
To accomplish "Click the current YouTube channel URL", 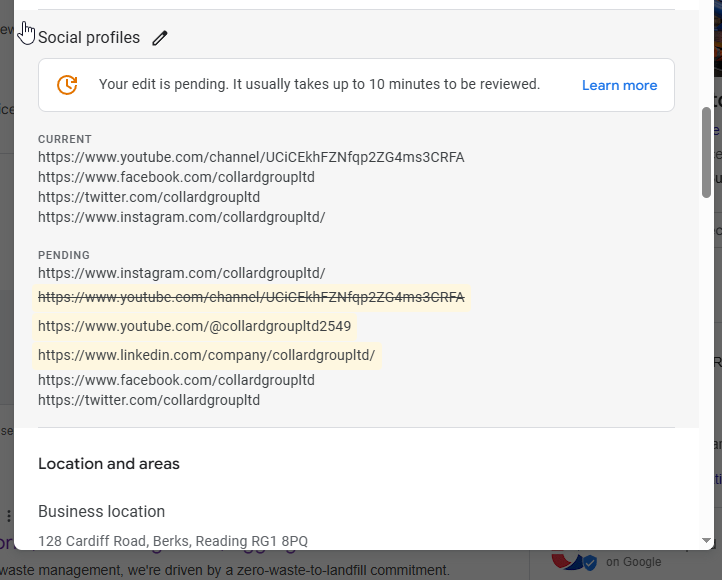I will (x=251, y=157).
